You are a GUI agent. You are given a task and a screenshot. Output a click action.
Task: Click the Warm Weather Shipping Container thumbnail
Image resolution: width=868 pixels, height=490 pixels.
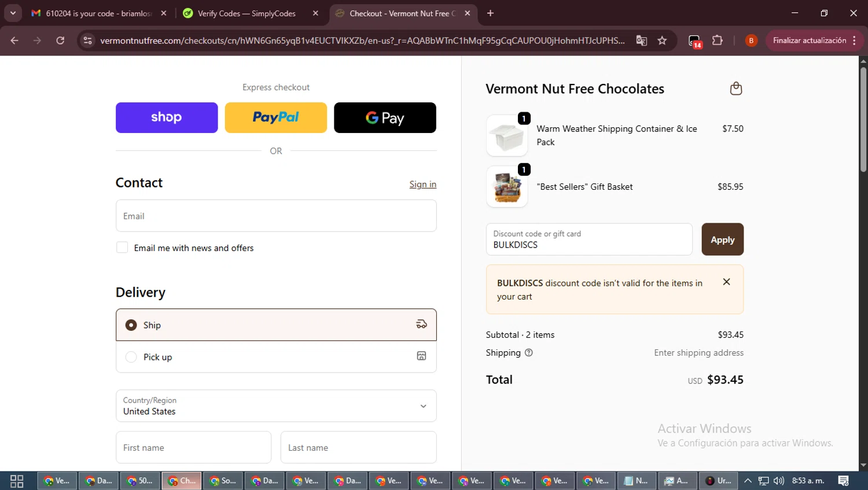[x=507, y=136]
